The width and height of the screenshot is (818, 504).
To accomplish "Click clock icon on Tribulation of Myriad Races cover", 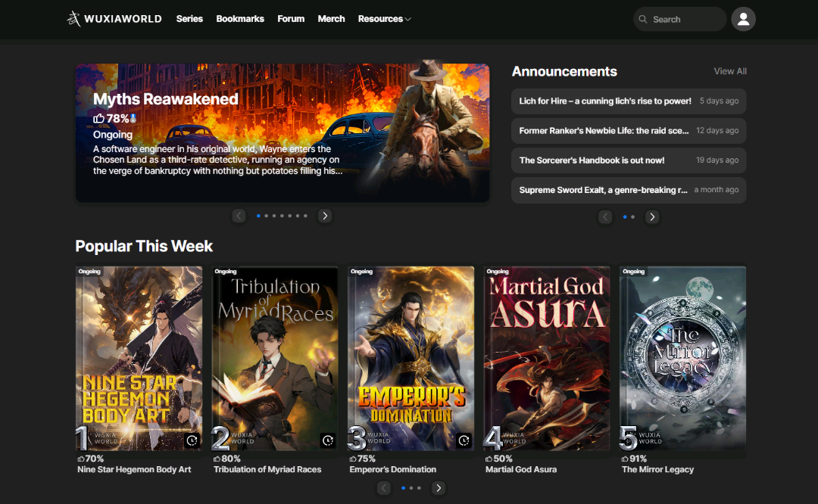I will [328, 440].
